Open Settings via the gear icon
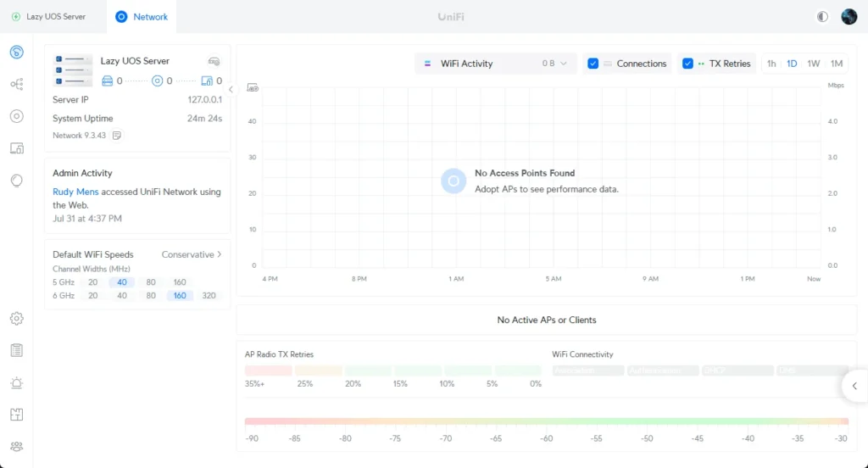Image resolution: width=868 pixels, height=468 pixels. 16,319
